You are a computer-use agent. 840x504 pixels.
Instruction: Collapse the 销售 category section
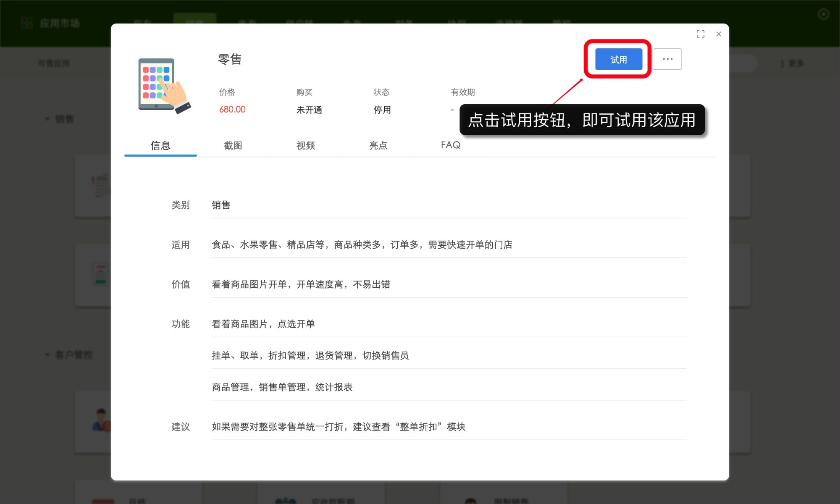(x=47, y=119)
